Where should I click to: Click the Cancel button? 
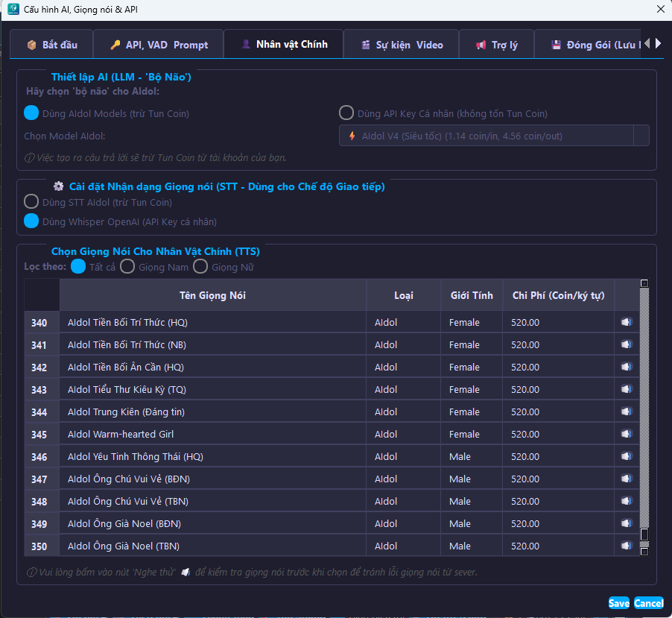coord(649,603)
